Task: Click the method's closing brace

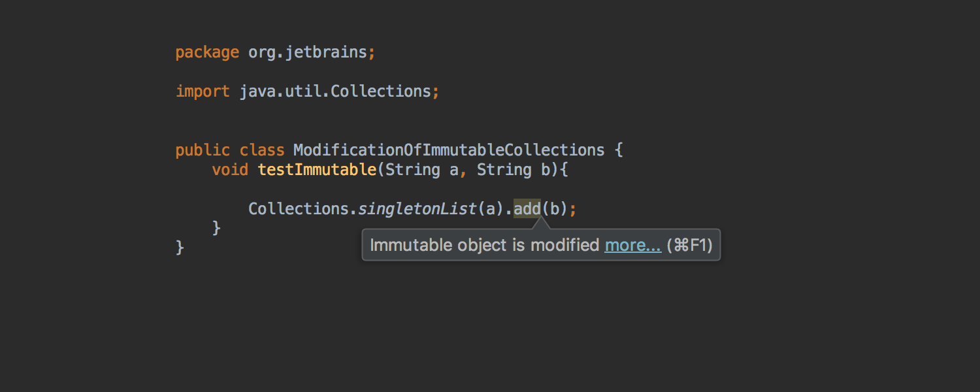Action: (x=216, y=228)
